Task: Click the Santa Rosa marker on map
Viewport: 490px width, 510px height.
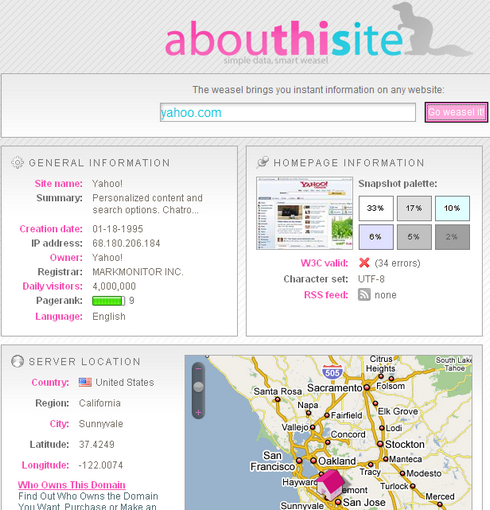Action: pos(277,399)
